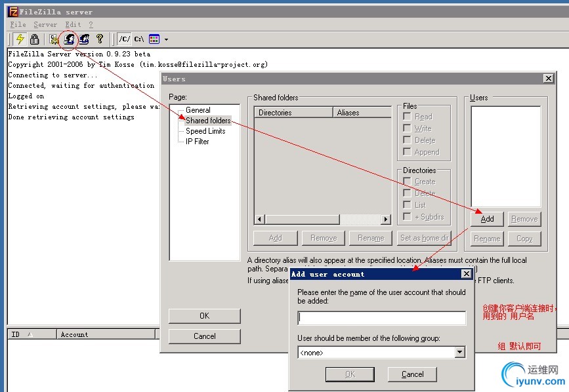Toggle Directories List checkbox
This screenshot has width=569, height=392.
[407, 205]
